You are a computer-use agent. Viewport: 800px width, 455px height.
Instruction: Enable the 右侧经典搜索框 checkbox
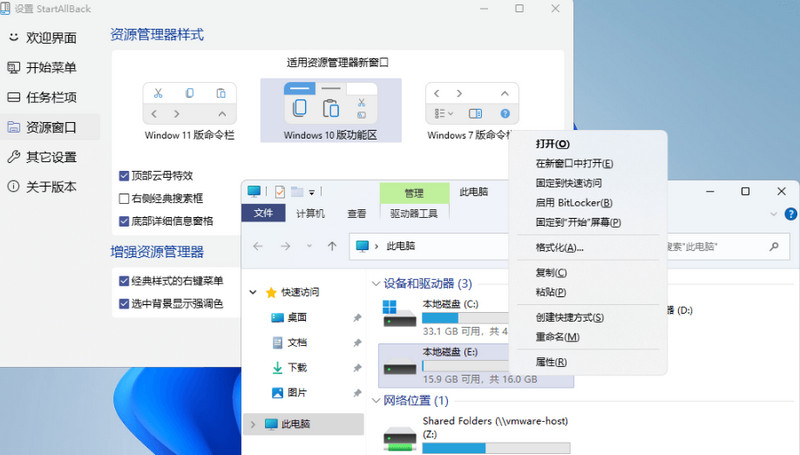click(x=123, y=198)
